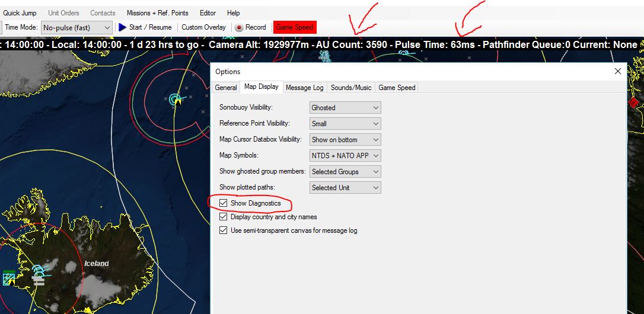
Task: Click the 1 d 23 hrs to go text
Action: pos(165,45)
